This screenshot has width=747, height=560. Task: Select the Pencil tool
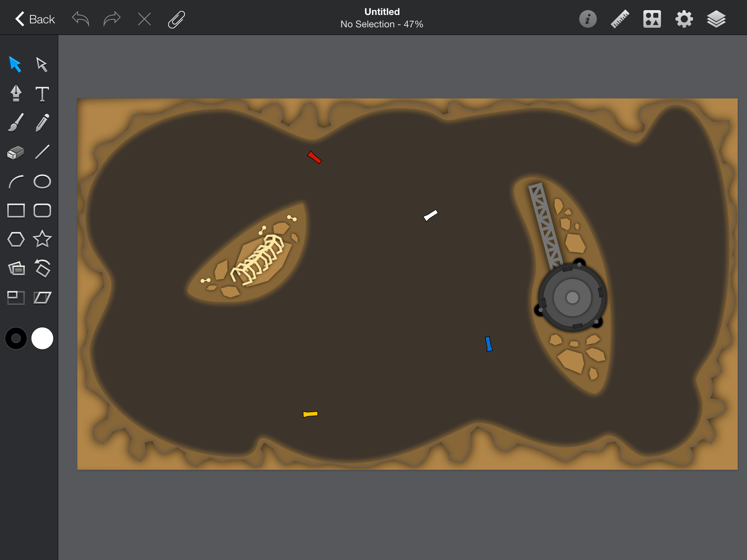pos(42,122)
